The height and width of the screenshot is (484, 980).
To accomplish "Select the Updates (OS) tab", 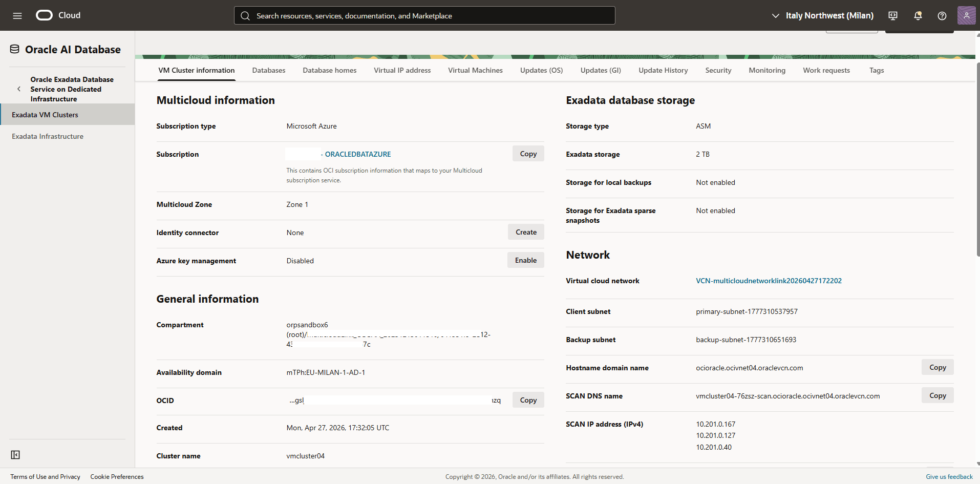I will point(542,70).
